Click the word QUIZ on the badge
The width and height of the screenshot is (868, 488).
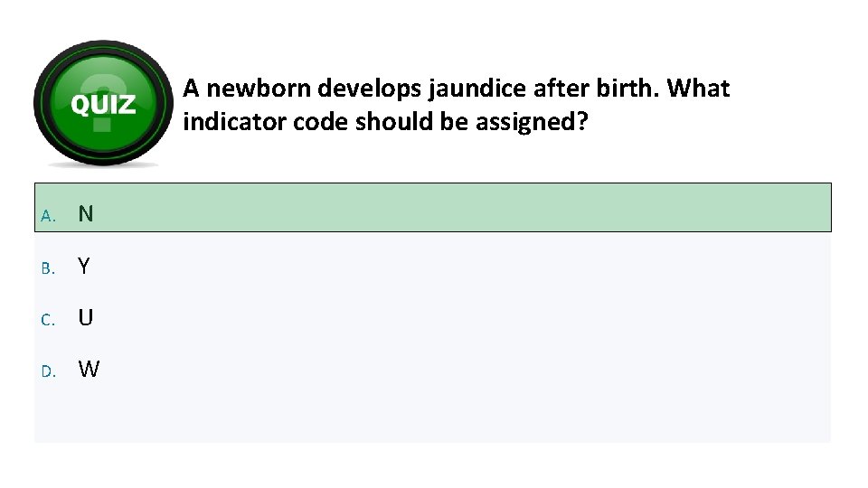pyautogui.click(x=103, y=106)
